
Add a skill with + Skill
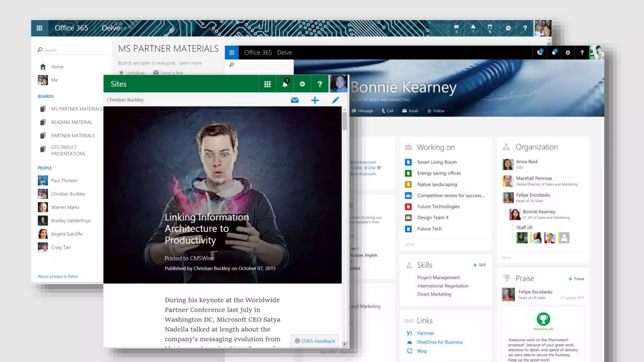pyautogui.click(x=479, y=265)
